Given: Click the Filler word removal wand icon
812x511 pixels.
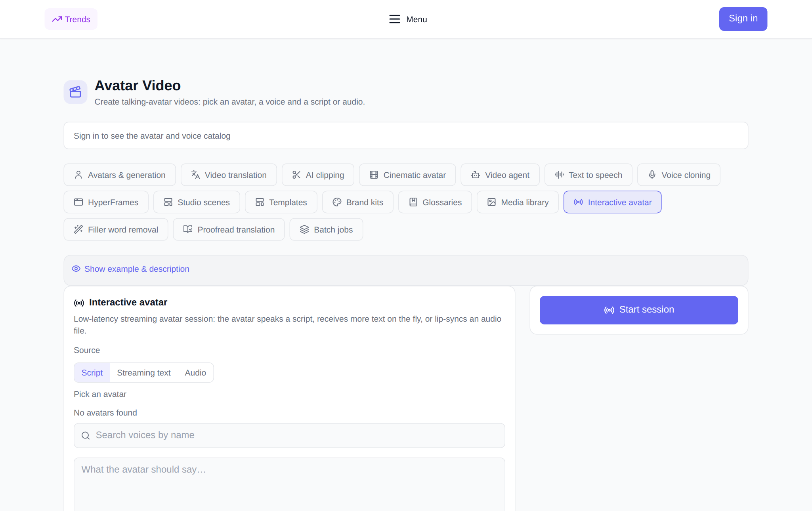Looking at the screenshot, I should [78, 229].
